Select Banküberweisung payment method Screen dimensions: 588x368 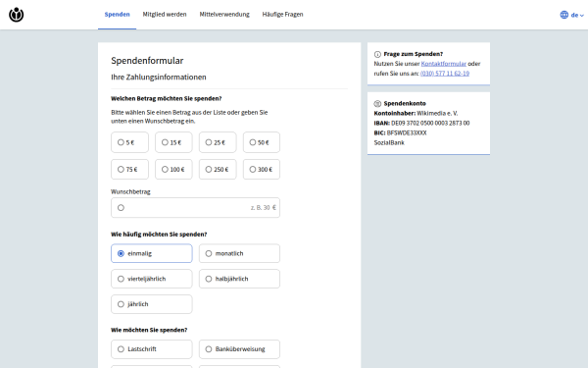(x=239, y=349)
